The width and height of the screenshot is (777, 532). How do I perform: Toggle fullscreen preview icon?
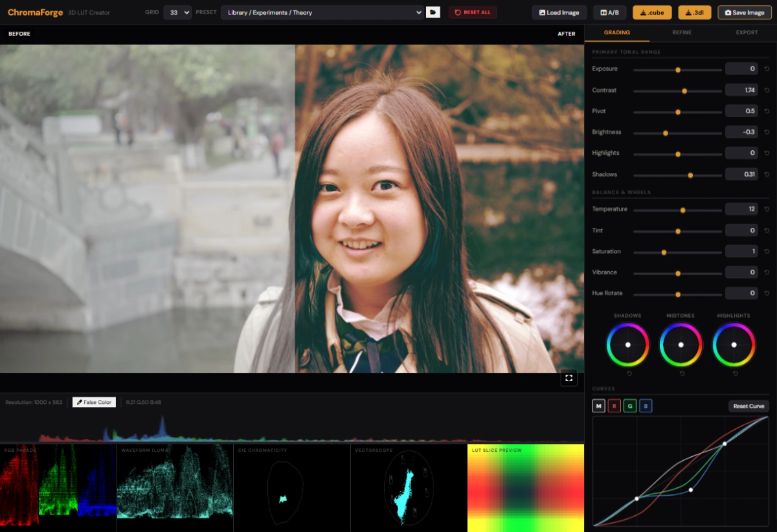[x=569, y=378]
